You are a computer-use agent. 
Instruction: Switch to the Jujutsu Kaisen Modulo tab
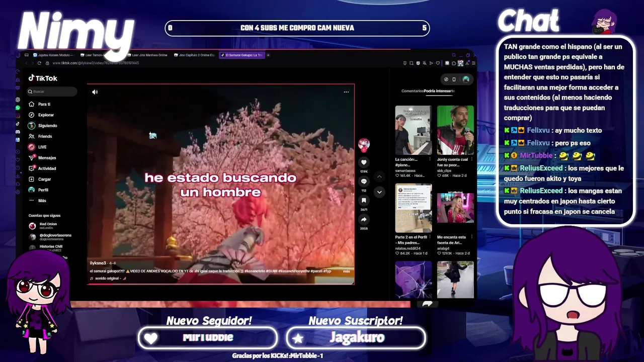tap(54, 55)
